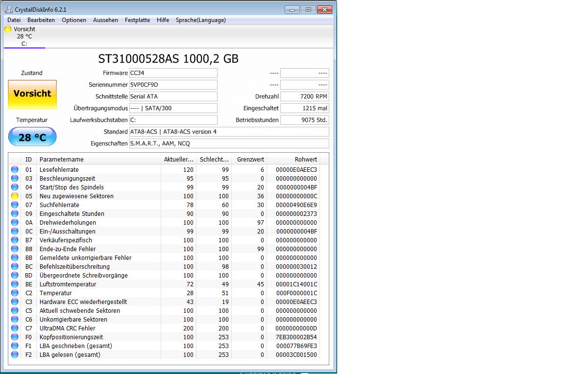Click the status orb in the C2 Temperatur row
588x374 pixels.
[15, 293]
